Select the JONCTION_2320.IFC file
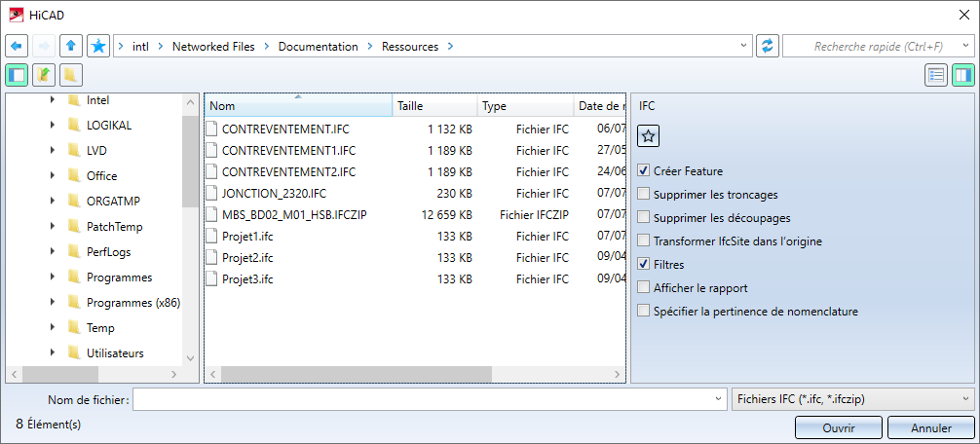The image size is (980, 444). [x=272, y=194]
